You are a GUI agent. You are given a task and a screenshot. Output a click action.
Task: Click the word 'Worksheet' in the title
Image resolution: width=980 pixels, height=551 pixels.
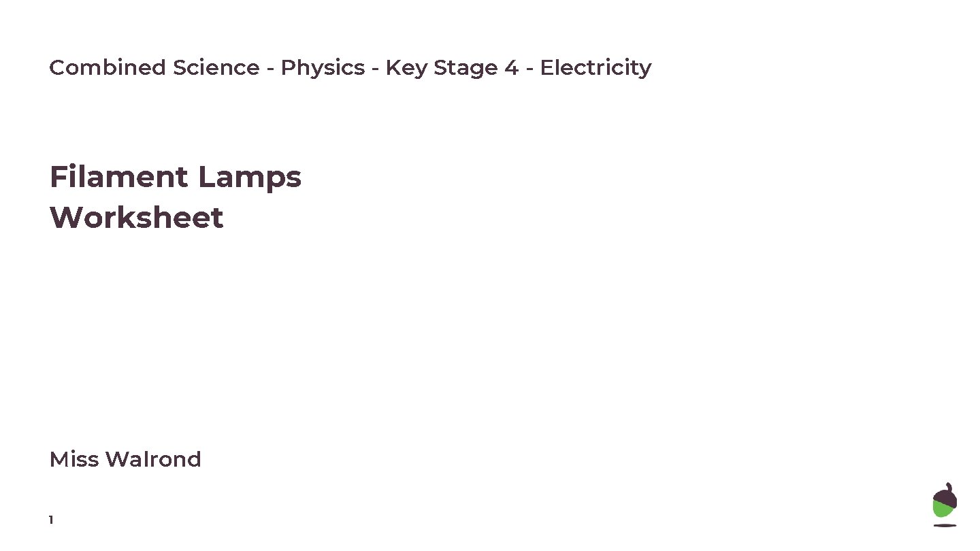pyautogui.click(x=136, y=218)
